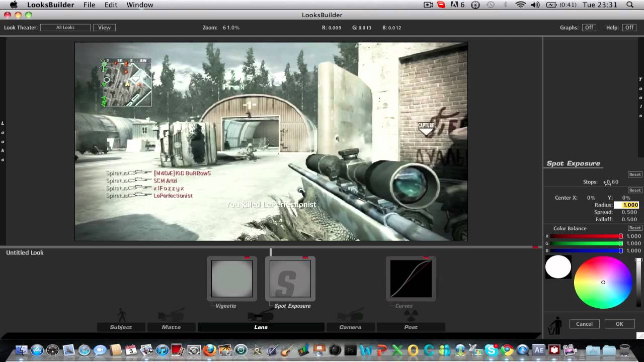This screenshot has width=644, height=362.
Task: Click the Wi-Fi status icon
Action: tap(520, 5)
